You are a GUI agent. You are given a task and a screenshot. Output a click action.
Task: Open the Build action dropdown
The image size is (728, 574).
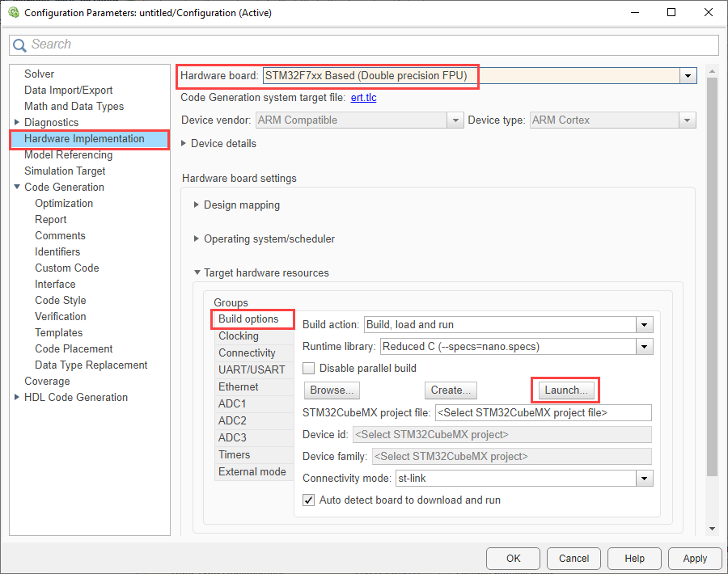click(645, 325)
